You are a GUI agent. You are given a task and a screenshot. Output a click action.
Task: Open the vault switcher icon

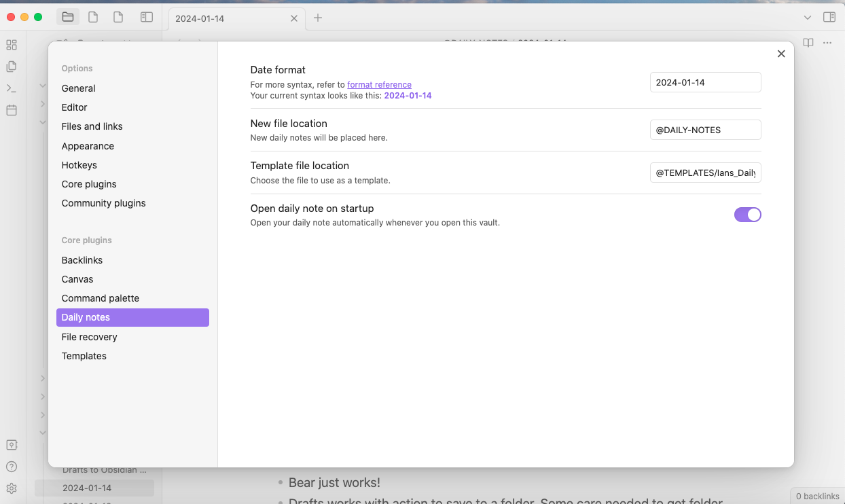coord(12,445)
